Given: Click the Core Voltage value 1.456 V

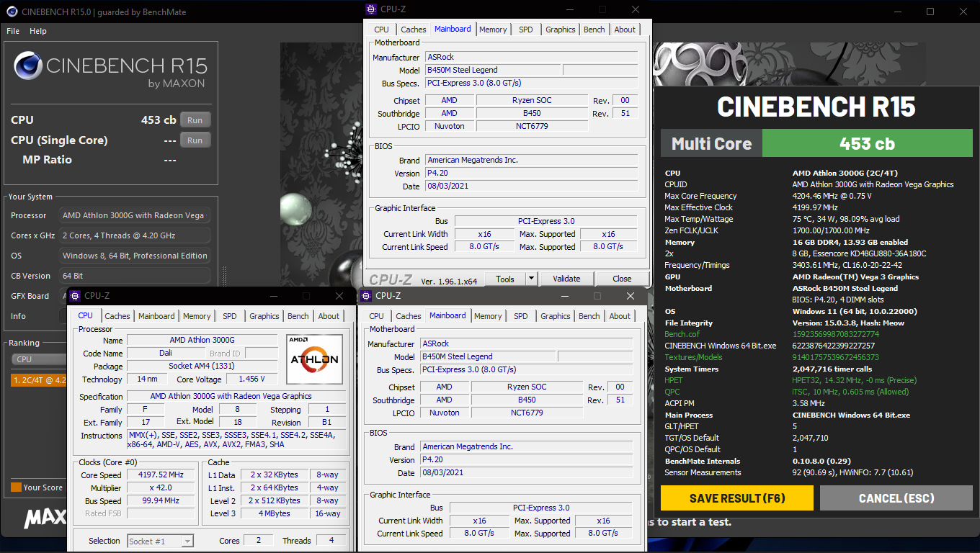Looking at the screenshot, I should 251,379.
